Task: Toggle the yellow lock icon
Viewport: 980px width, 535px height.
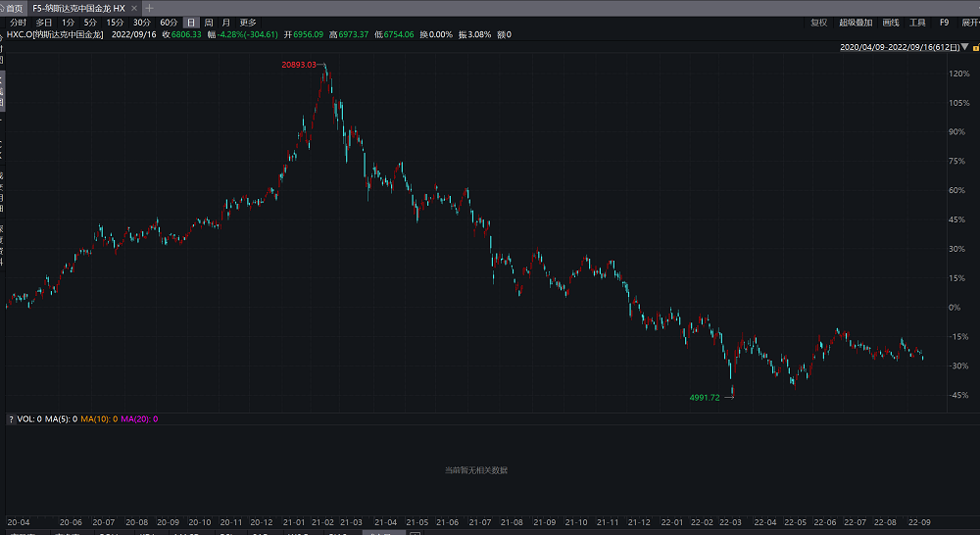Action: (976, 47)
